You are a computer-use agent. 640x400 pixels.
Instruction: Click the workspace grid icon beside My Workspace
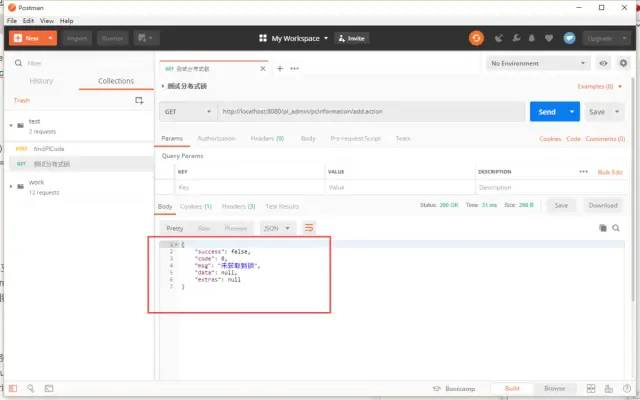[263, 38]
